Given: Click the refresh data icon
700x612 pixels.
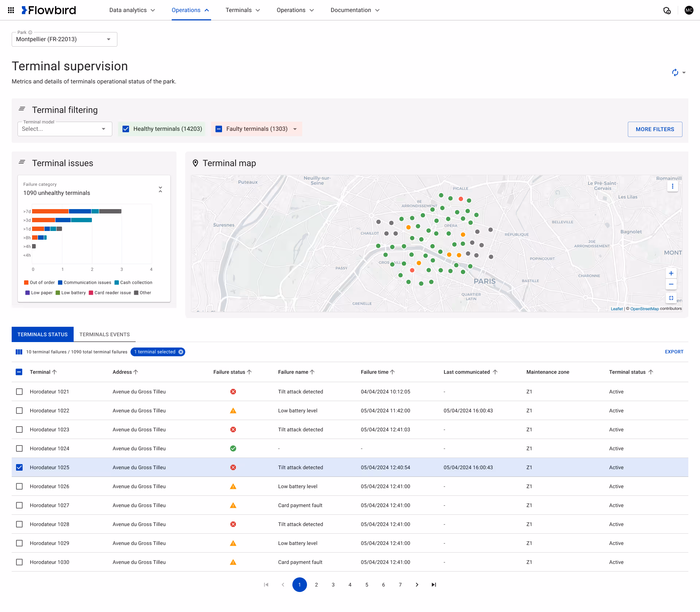Looking at the screenshot, I should pos(675,72).
